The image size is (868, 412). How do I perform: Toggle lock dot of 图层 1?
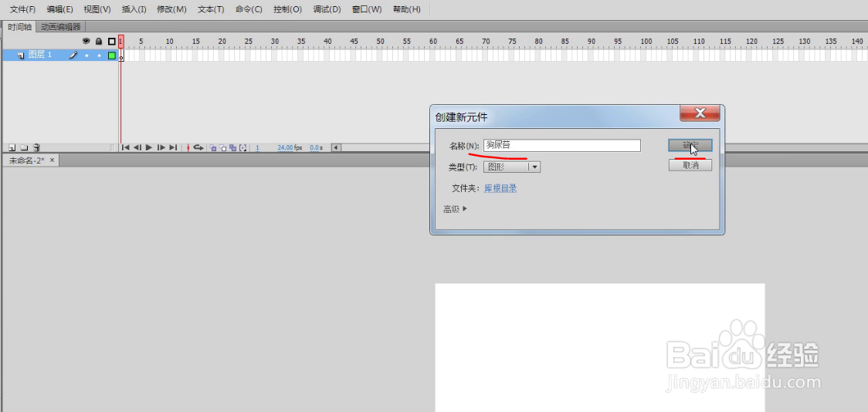[x=99, y=56]
